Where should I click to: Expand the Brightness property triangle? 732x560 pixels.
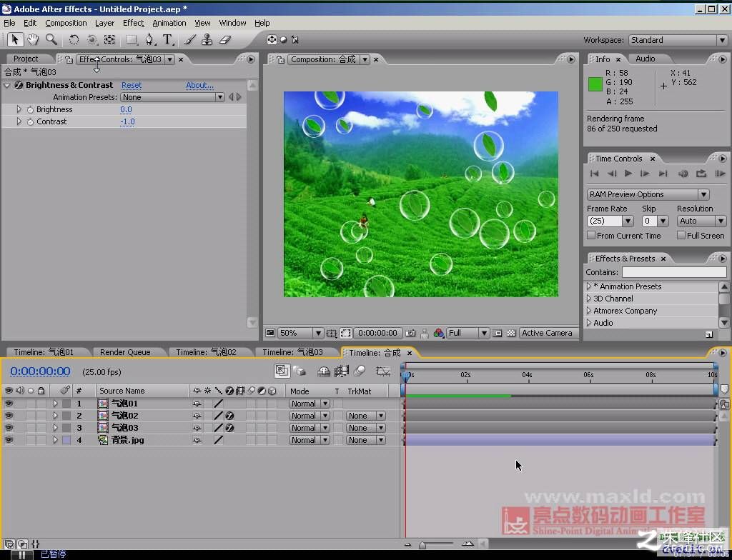(x=19, y=109)
